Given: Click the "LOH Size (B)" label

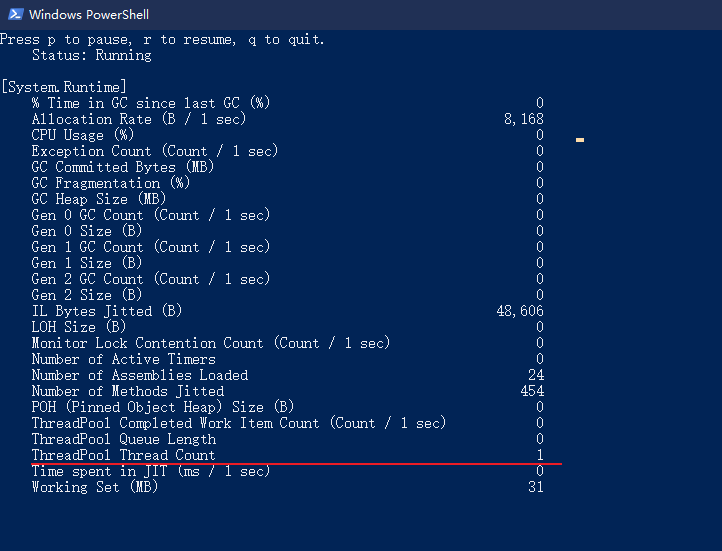Looking at the screenshot, I should pyautogui.click(x=79, y=327).
